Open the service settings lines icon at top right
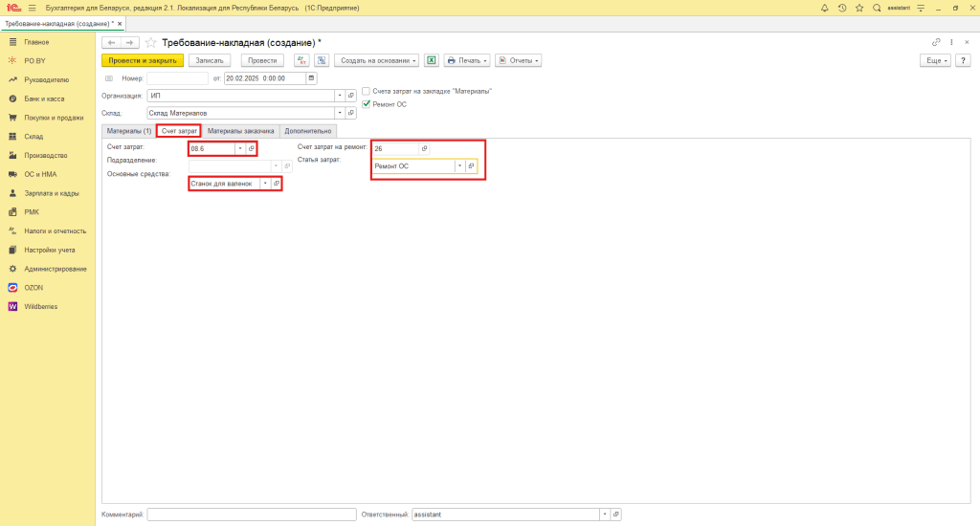This screenshot has height=526, width=980. (x=921, y=8)
